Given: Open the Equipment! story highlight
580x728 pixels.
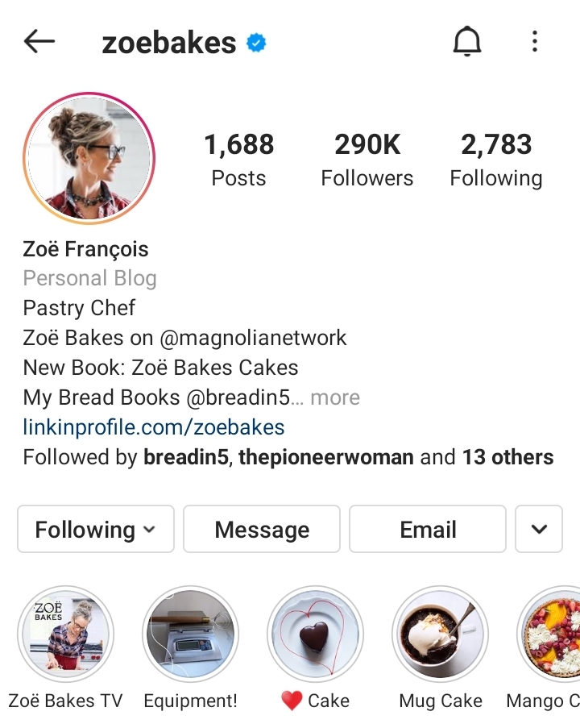Looking at the screenshot, I should point(190,634).
